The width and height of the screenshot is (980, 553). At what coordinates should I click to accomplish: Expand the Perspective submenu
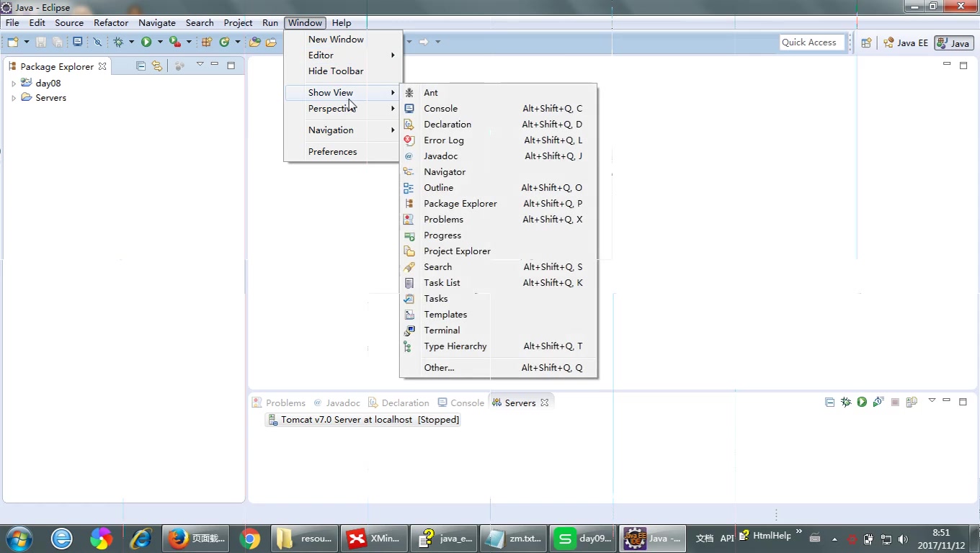tap(343, 109)
